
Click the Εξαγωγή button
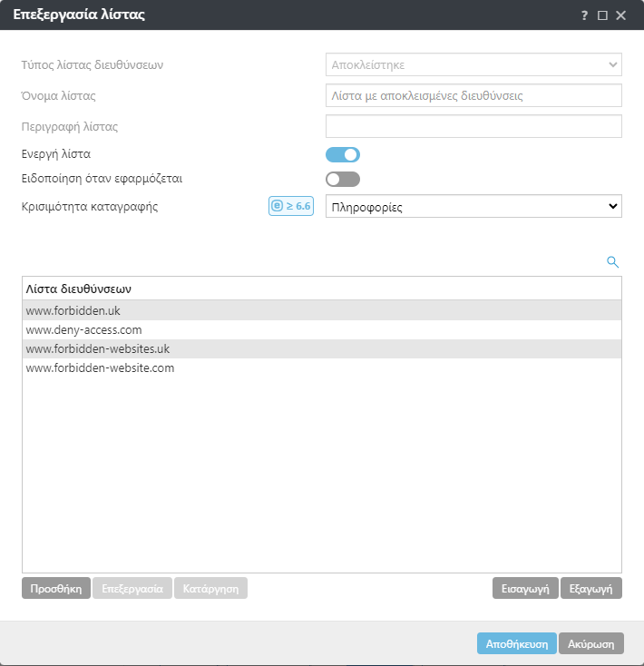591,588
